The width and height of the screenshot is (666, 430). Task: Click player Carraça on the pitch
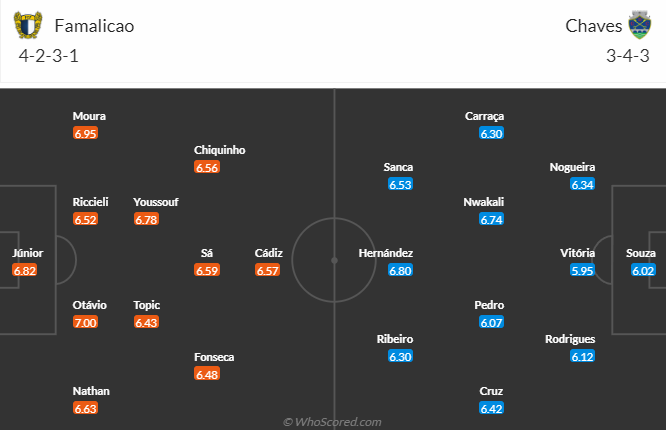484,116
